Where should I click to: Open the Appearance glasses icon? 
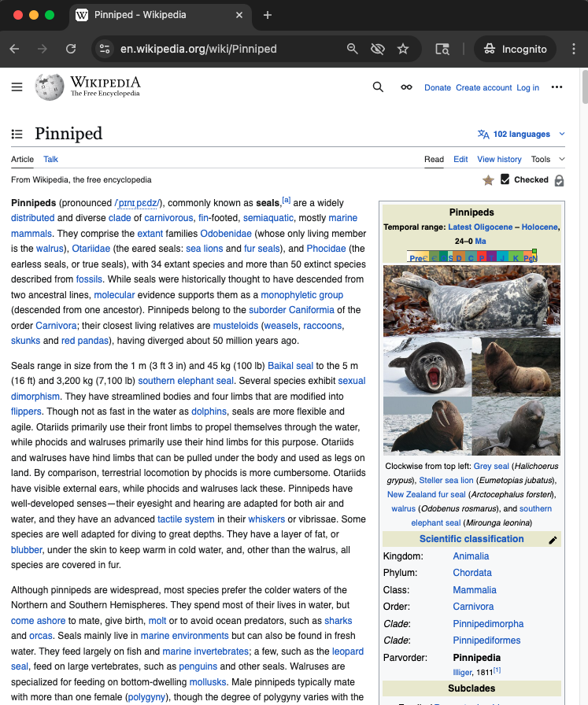pos(406,87)
